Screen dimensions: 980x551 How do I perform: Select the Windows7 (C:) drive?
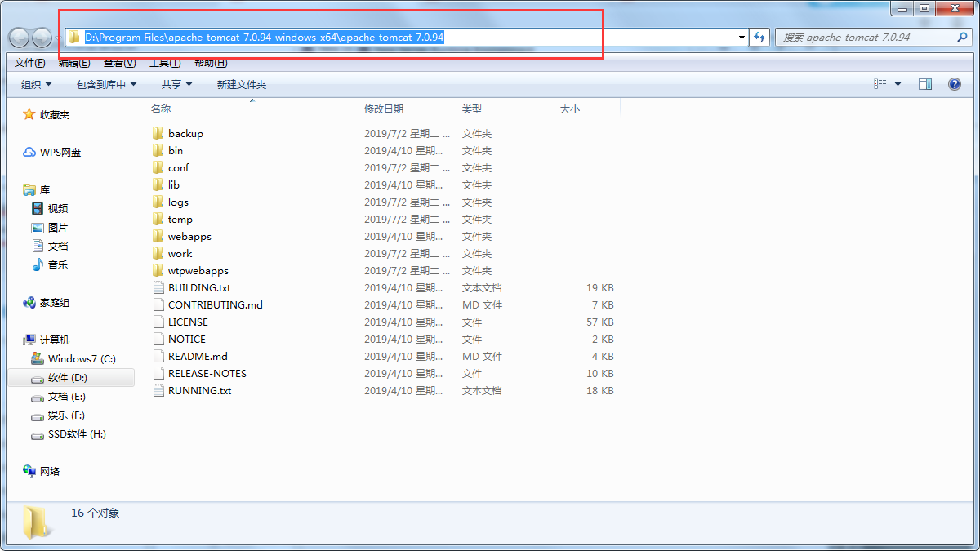click(73, 358)
